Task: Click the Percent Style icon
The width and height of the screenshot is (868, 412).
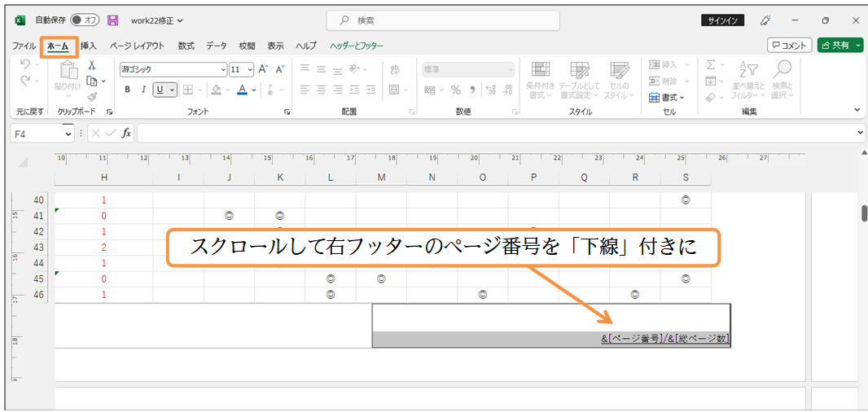Action: 456,90
